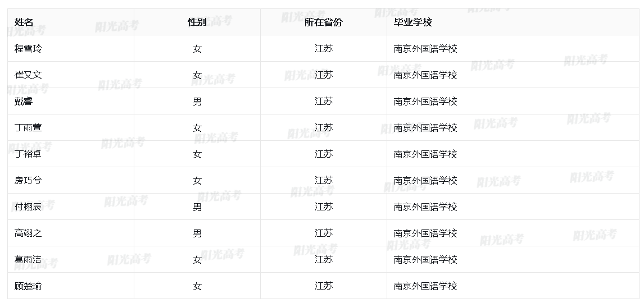Click the gender cell in 付栩辰's row
This screenshot has height=303, width=644.
(x=197, y=207)
